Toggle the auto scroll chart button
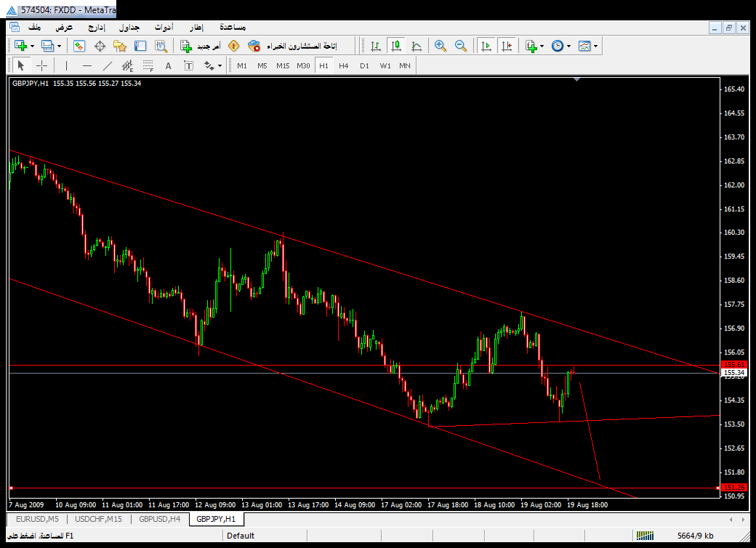The image size is (756, 548). tap(486, 46)
